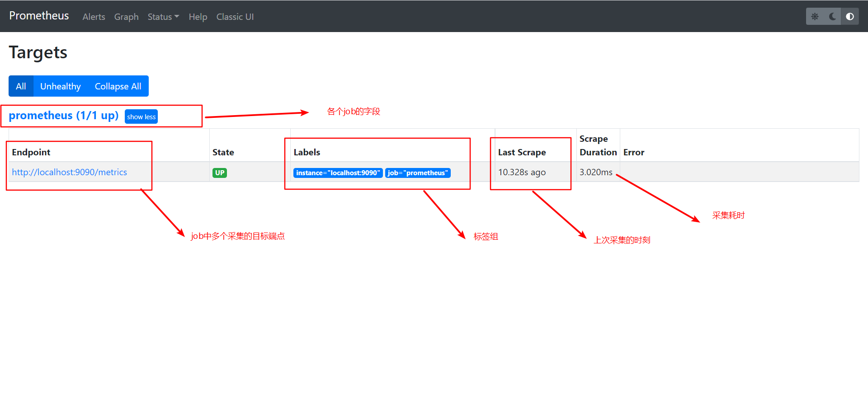Screen dimensions: 868x396
Task: Open http://localhost:9090/metrics endpoint link
Action: [70, 172]
